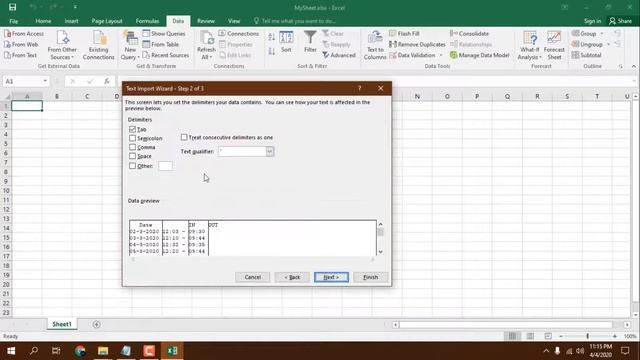Click the Insert Function fx icon
The width and height of the screenshot is (640, 360).
(107, 81)
